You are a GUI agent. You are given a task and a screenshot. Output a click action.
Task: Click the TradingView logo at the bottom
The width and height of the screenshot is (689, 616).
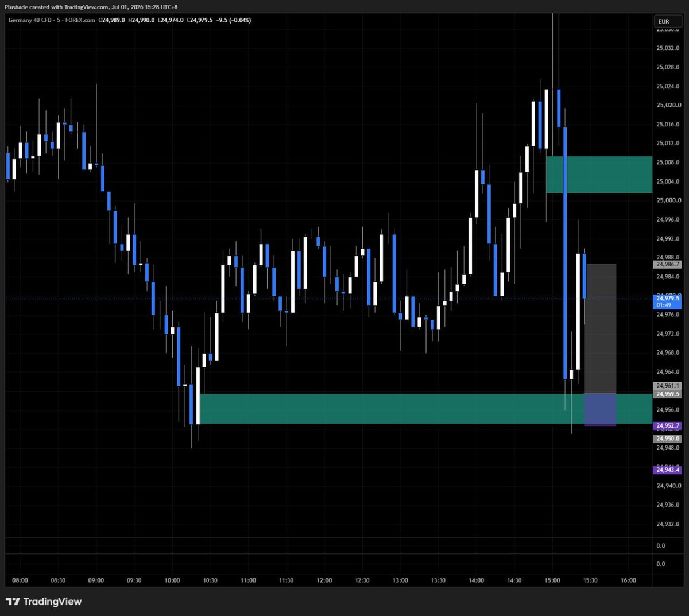tap(44, 602)
